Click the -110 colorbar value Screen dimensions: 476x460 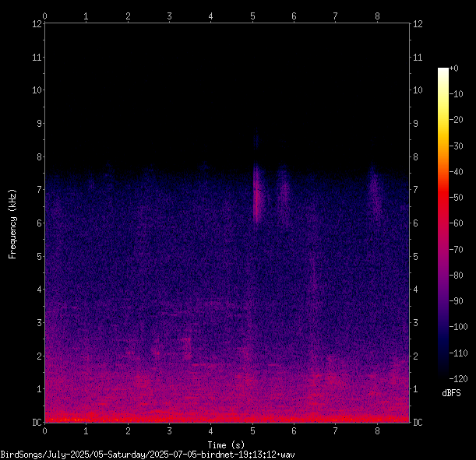458,353
